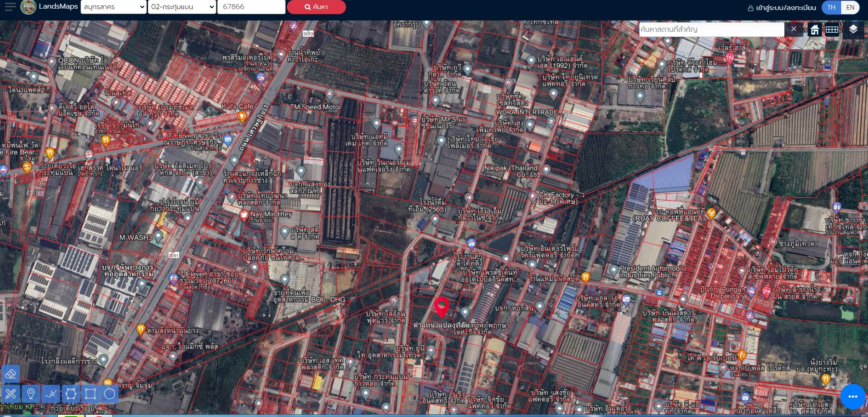Click the เข้าสู่ระบบ/ลงทะเบียน login link

click(x=782, y=8)
